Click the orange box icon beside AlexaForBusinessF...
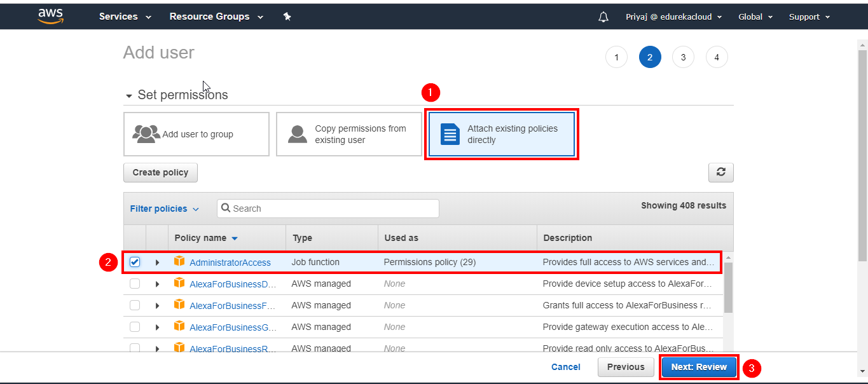The width and height of the screenshot is (868, 384). [x=179, y=305]
